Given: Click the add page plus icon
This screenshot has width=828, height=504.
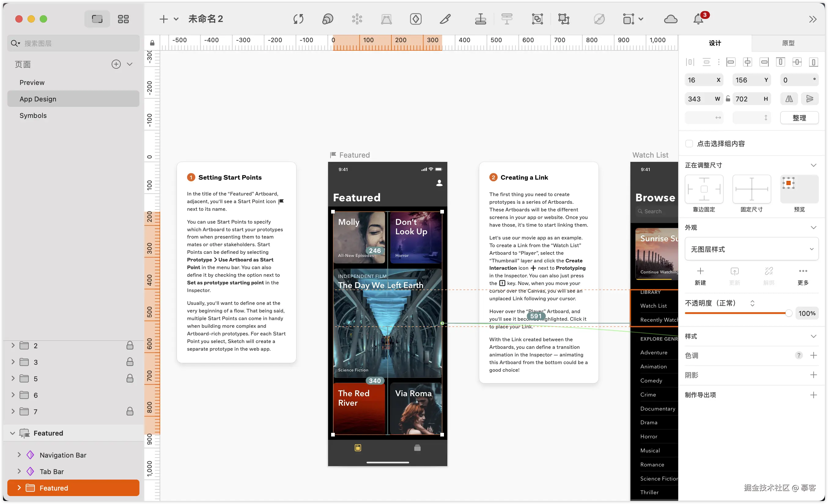Looking at the screenshot, I should (x=116, y=64).
